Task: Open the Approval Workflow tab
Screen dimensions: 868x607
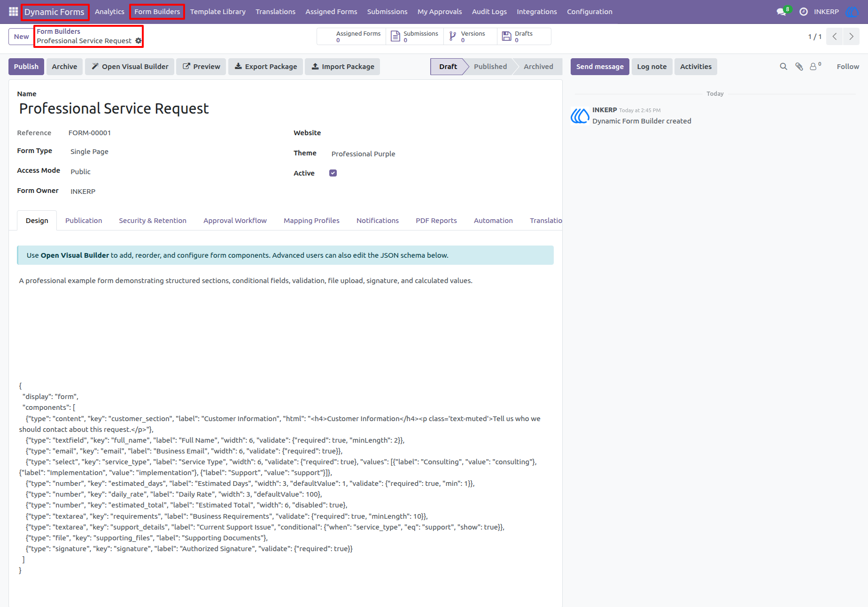Action: [235, 221]
